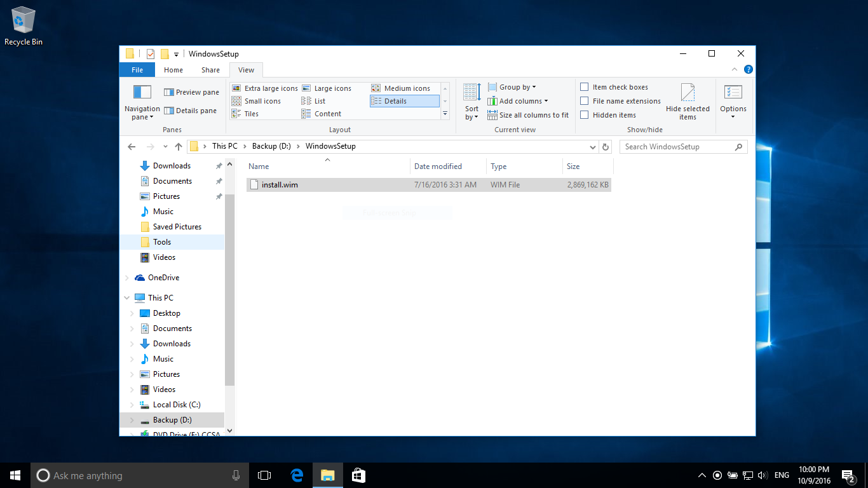The height and width of the screenshot is (488, 868).
Task: Open Downloads in Quick access
Action: (172, 166)
